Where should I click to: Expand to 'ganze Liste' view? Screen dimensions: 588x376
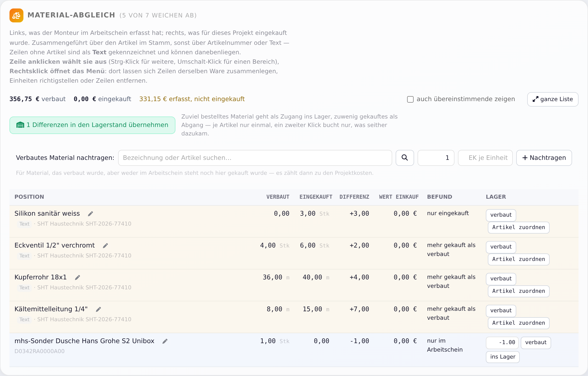pyautogui.click(x=553, y=99)
